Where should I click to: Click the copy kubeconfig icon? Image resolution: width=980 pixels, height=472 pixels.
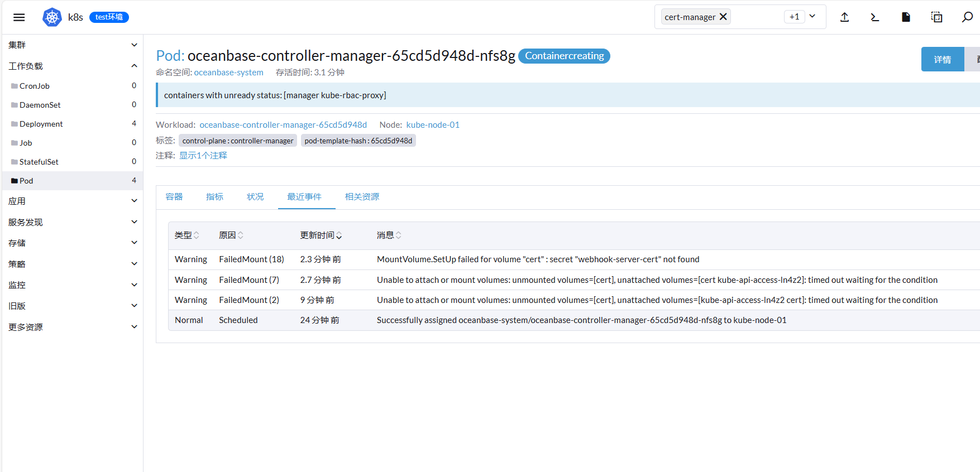pyautogui.click(x=936, y=17)
